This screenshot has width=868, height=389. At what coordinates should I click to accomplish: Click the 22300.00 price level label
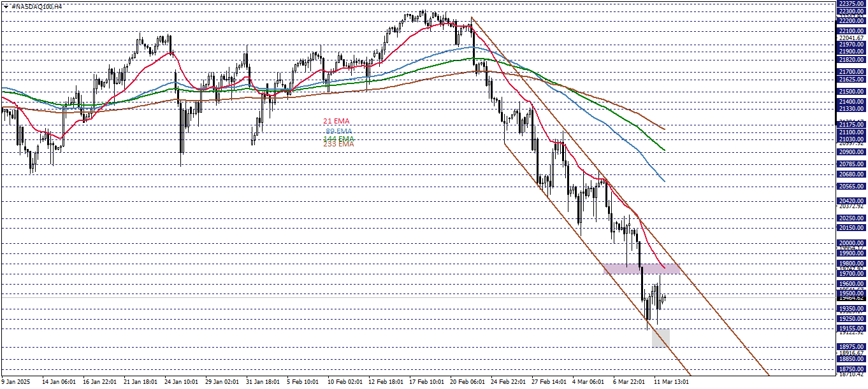[x=851, y=11]
